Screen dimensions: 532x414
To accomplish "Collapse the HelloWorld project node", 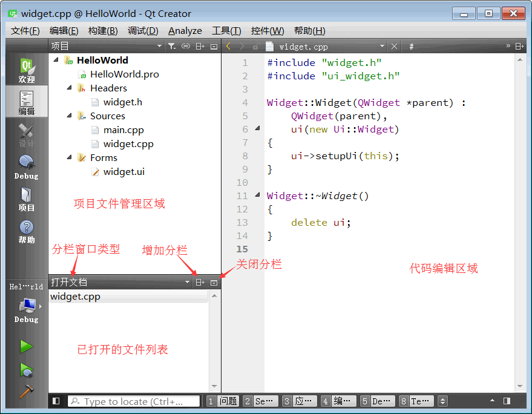I will click(x=56, y=60).
